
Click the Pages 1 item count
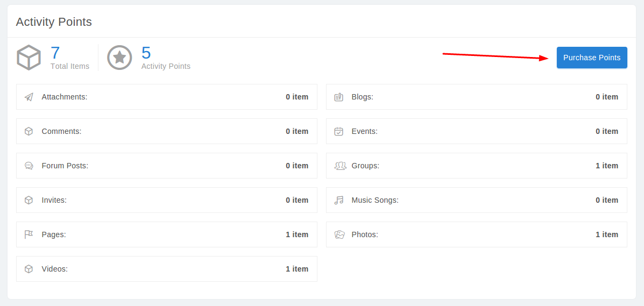(297, 234)
